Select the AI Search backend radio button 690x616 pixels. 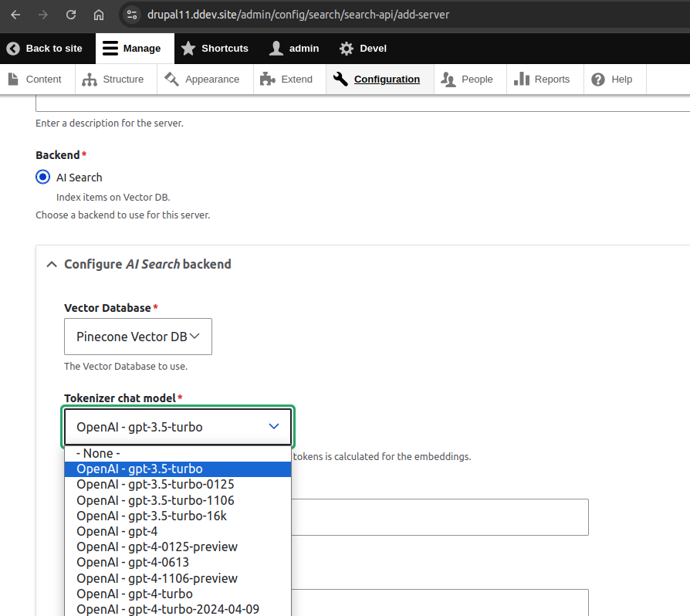[42, 177]
